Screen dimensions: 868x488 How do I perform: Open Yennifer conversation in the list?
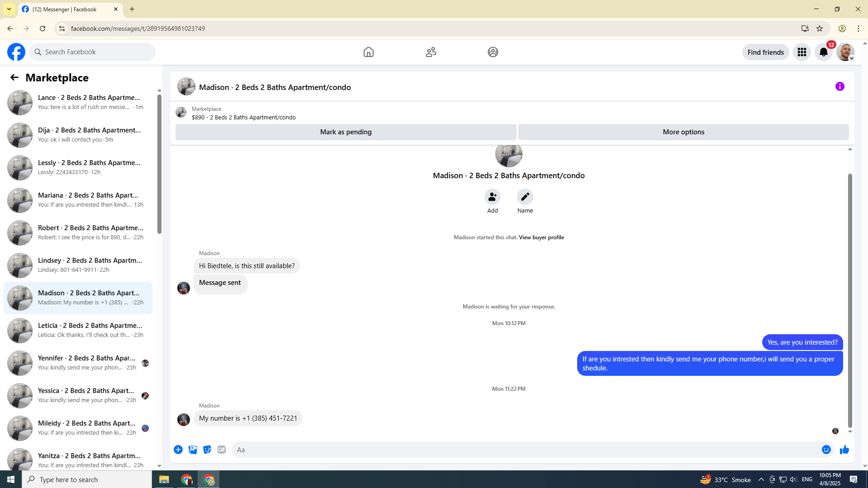click(x=78, y=363)
